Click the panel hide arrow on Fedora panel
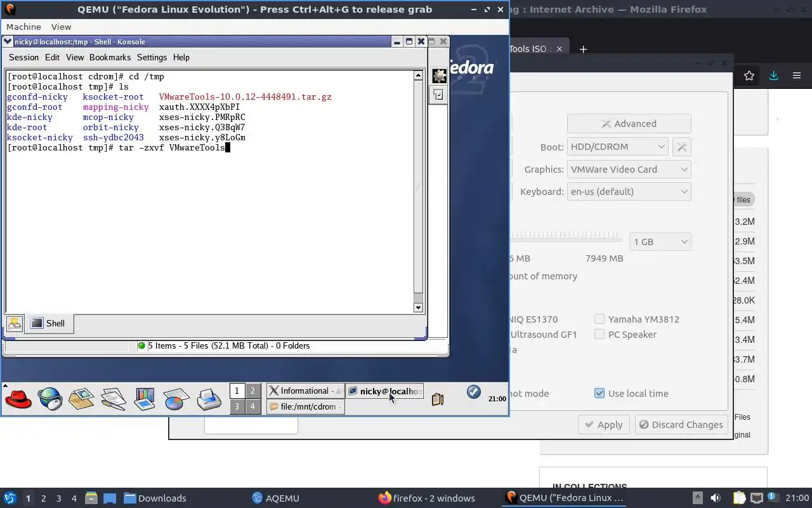The height and width of the screenshot is (508, 812). [5, 385]
